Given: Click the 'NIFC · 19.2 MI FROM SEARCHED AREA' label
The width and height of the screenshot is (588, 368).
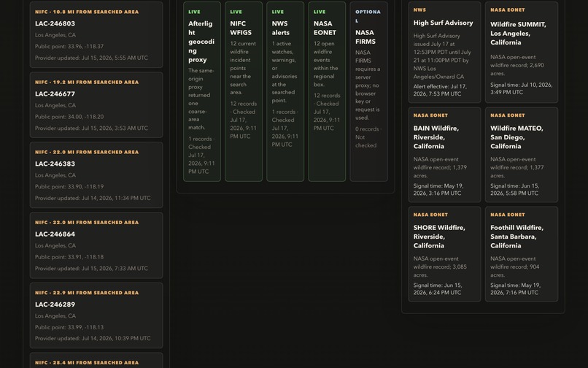Looking at the screenshot, I should [x=87, y=83].
